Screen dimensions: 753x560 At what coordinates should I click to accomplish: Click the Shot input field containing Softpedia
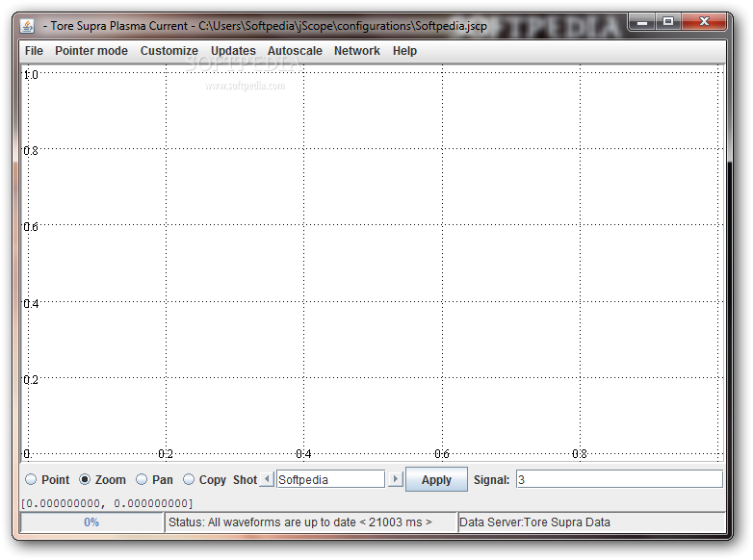point(330,479)
